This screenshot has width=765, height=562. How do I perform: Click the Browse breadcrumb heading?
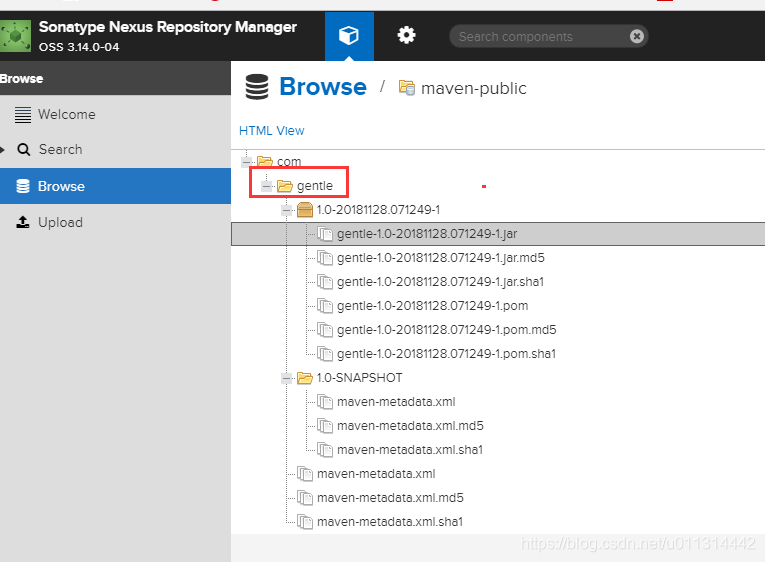(323, 87)
